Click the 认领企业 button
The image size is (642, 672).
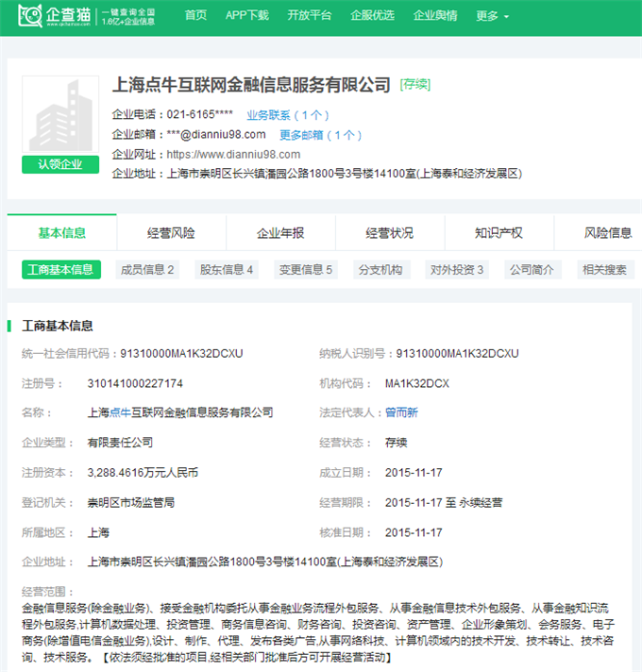point(60,164)
